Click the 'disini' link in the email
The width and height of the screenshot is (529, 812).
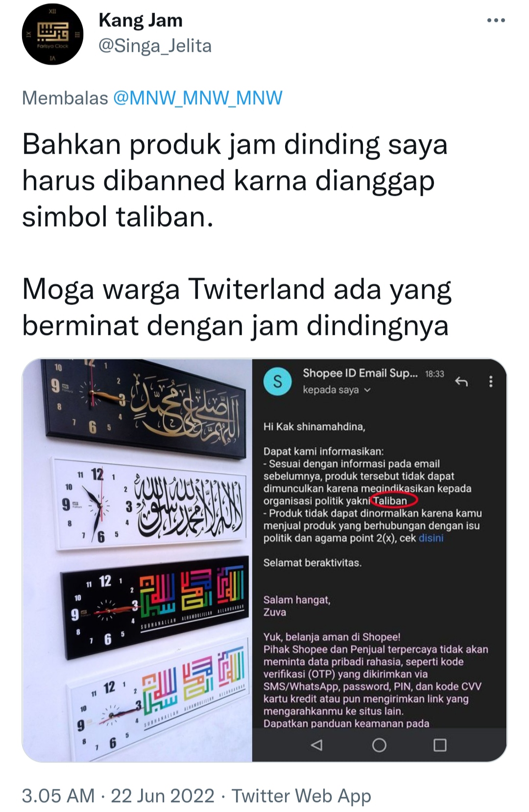(431, 538)
